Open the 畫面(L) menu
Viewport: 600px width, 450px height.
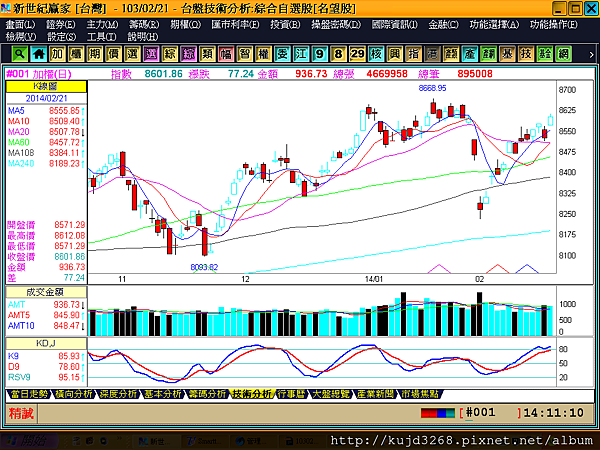(20, 25)
